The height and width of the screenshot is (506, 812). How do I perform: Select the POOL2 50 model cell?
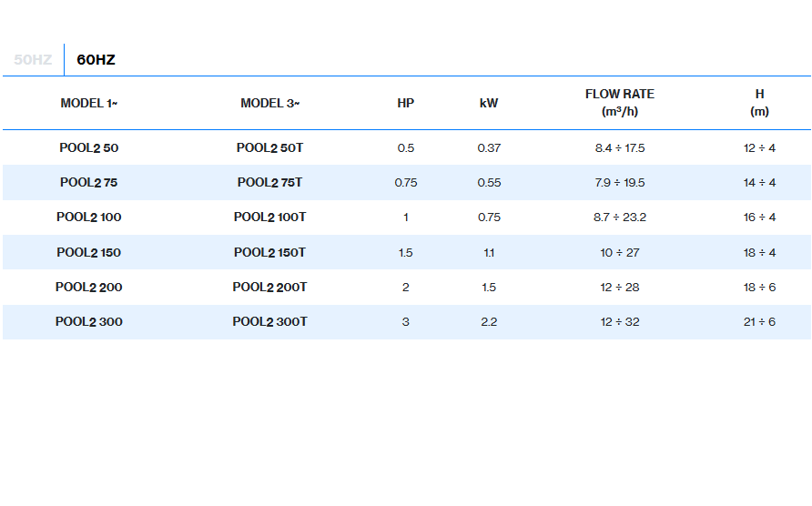[x=88, y=148]
